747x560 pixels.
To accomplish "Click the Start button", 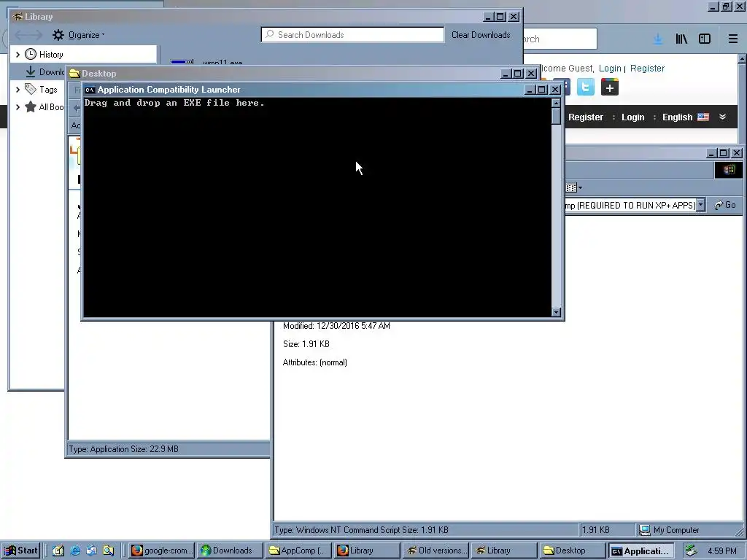I will point(21,551).
